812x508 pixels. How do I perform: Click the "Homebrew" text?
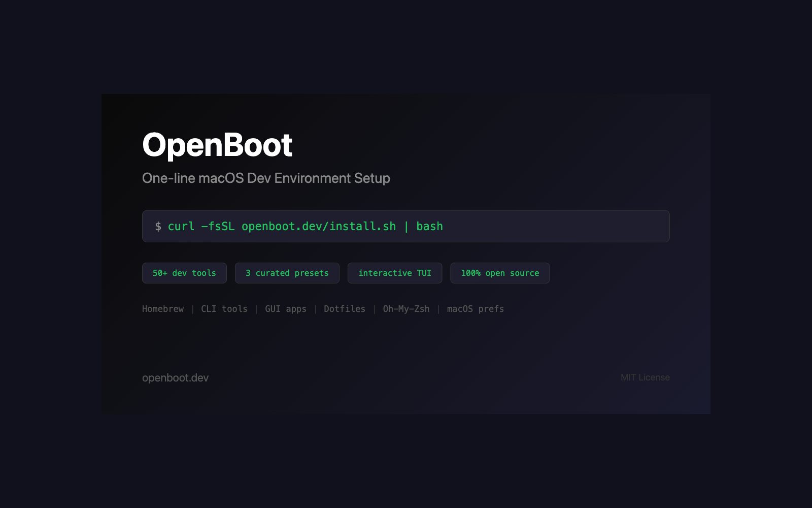[163, 309]
